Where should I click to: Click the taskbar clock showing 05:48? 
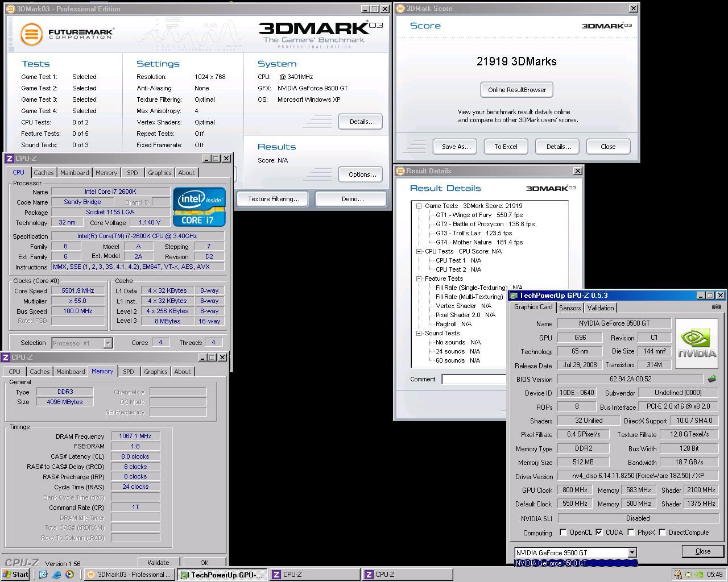715,575
